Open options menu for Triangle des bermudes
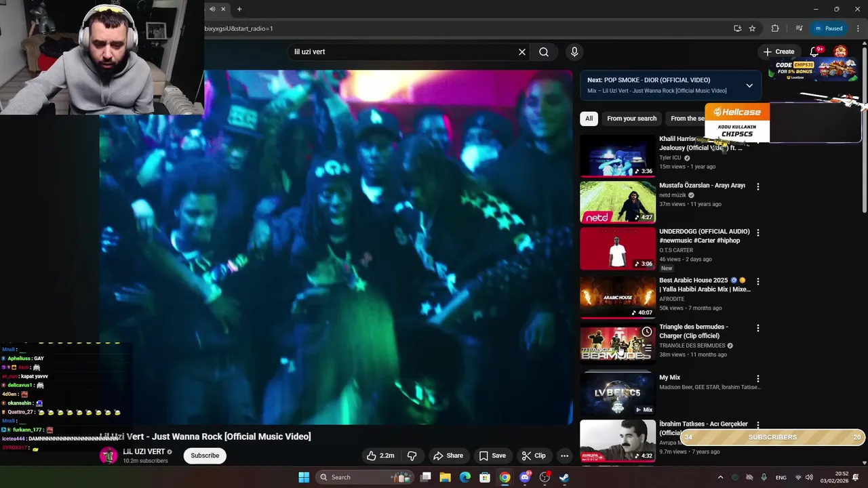 coord(758,328)
